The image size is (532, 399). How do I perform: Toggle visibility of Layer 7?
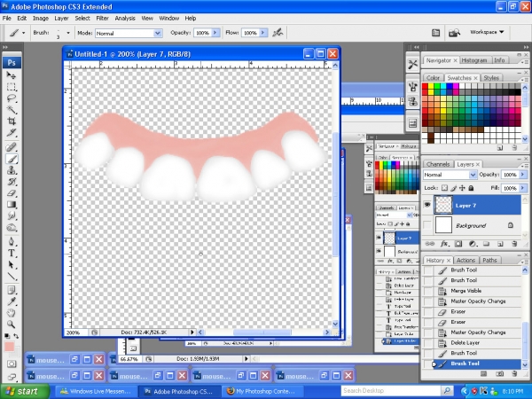click(x=427, y=205)
